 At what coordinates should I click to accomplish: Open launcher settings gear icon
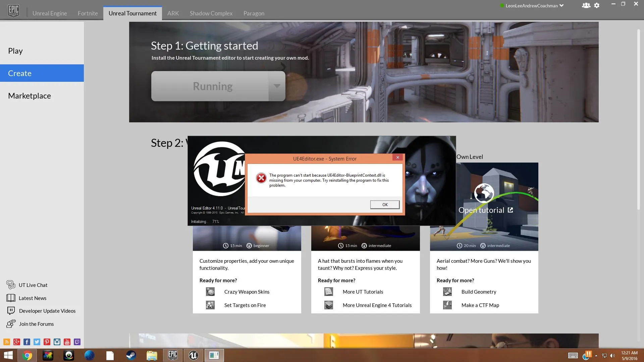[x=597, y=5]
